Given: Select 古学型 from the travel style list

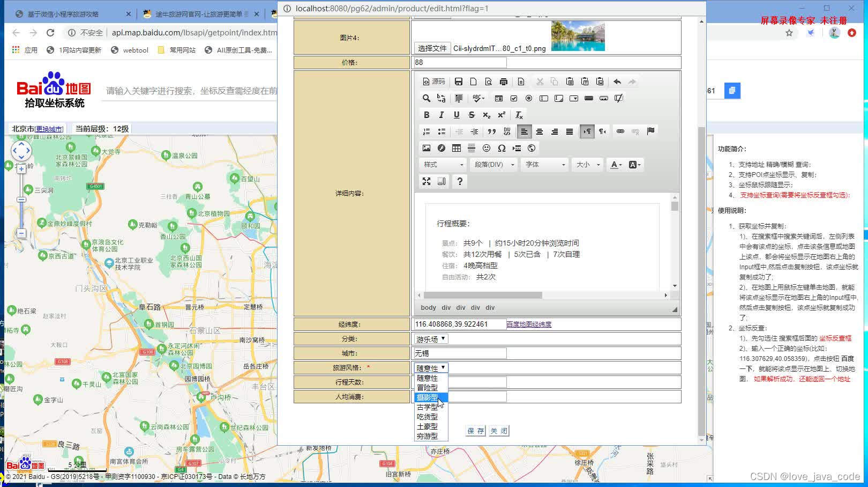Looking at the screenshot, I should click(x=431, y=407).
